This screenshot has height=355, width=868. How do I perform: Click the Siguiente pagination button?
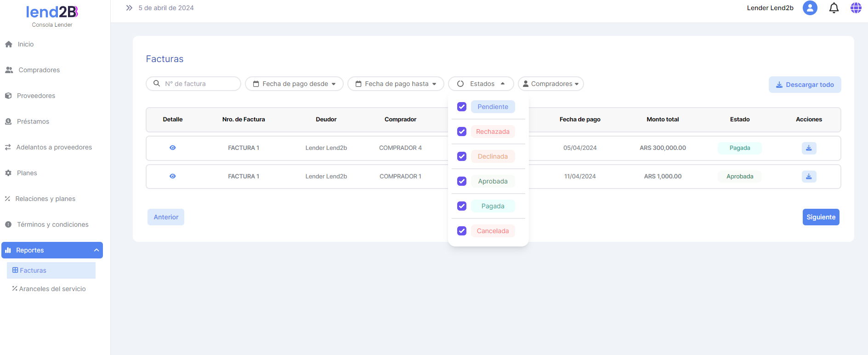click(821, 217)
